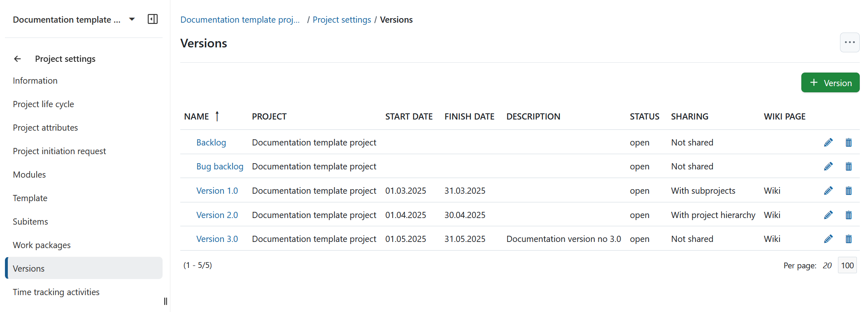Image resolution: width=868 pixels, height=312 pixels.
Task: Open the three-dots more actions menu
Action: (849, 42)
